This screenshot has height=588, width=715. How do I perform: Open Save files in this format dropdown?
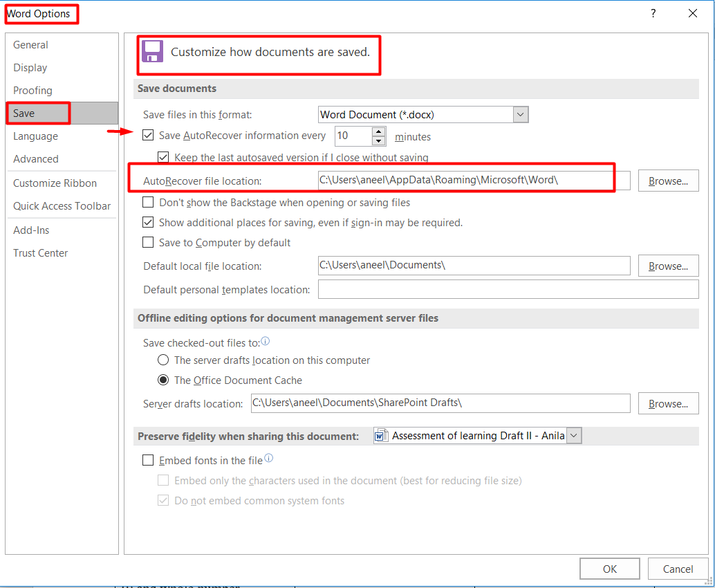click(520, 115)
